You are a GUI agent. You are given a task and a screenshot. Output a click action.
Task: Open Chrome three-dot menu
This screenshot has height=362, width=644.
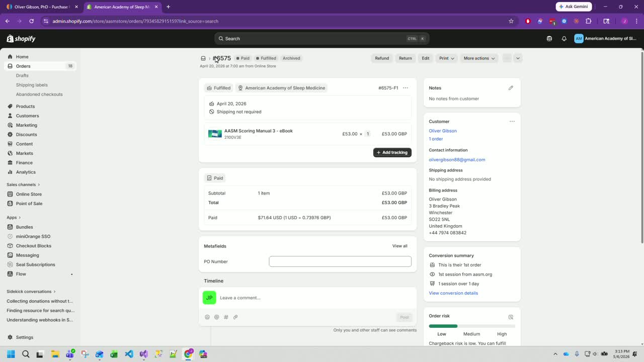pos(635,21)
